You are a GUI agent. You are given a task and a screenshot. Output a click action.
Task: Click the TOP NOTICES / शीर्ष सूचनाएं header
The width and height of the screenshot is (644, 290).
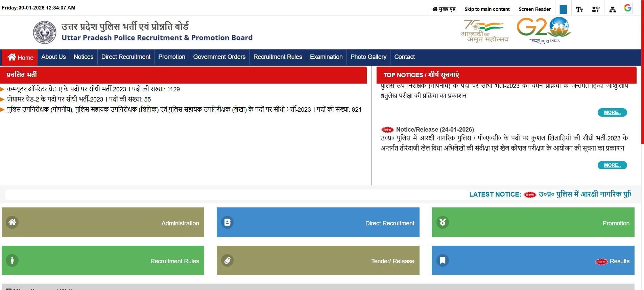[x=506, y=75]
